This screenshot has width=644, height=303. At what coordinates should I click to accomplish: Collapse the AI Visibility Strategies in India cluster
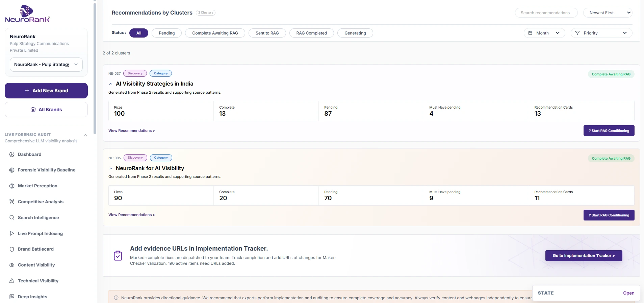coord(111,84)
